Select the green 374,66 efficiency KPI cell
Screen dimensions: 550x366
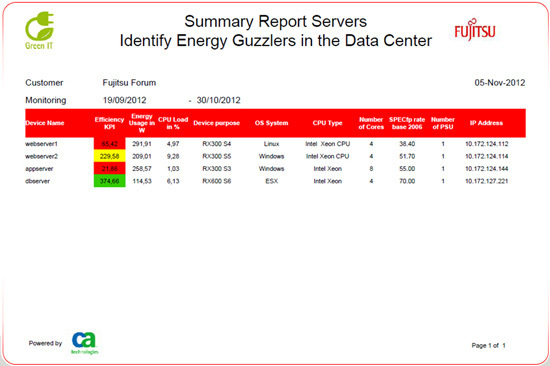109,181
